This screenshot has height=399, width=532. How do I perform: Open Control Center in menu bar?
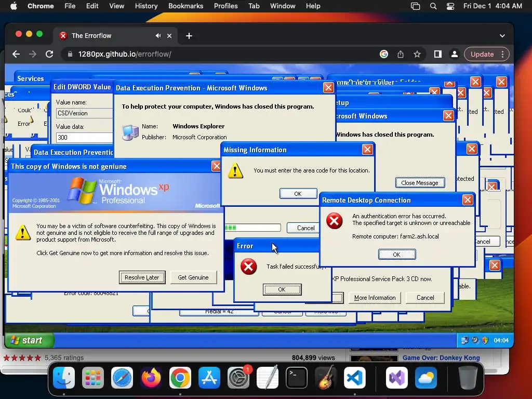pyautogui.click(x=450, y=6)
